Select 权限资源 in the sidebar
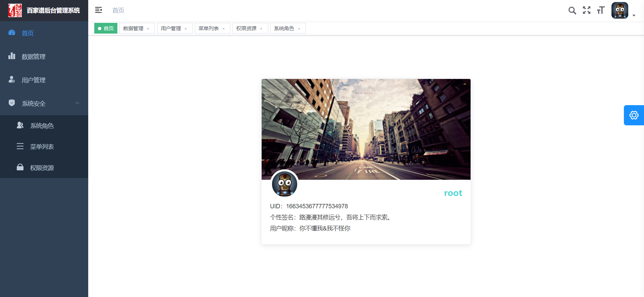 tap(42, 168)
